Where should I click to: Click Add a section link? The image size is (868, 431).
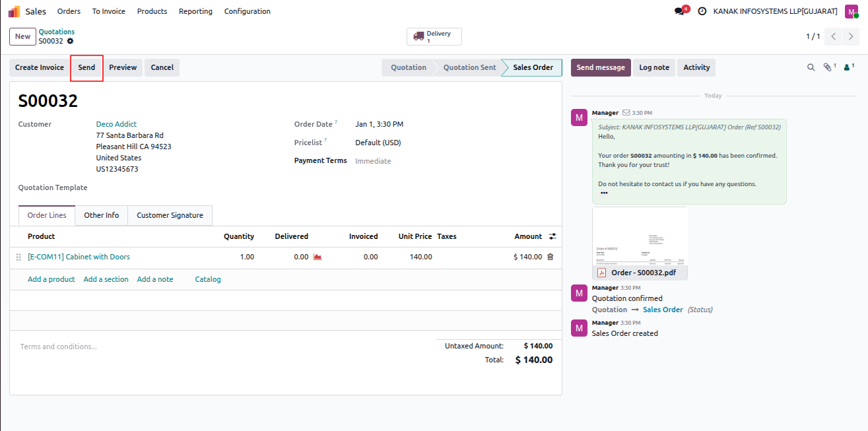(106, 279)
